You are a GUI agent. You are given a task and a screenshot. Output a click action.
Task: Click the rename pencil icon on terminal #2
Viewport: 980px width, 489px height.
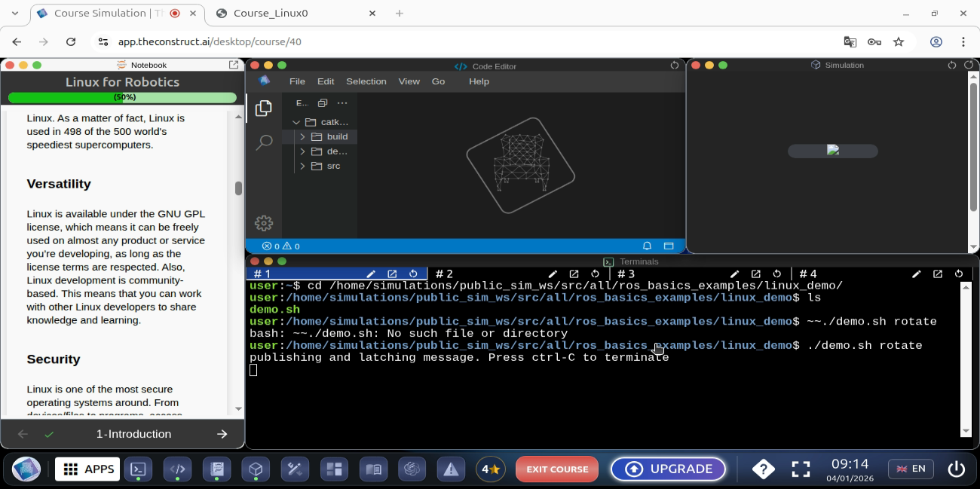[553, 274]
